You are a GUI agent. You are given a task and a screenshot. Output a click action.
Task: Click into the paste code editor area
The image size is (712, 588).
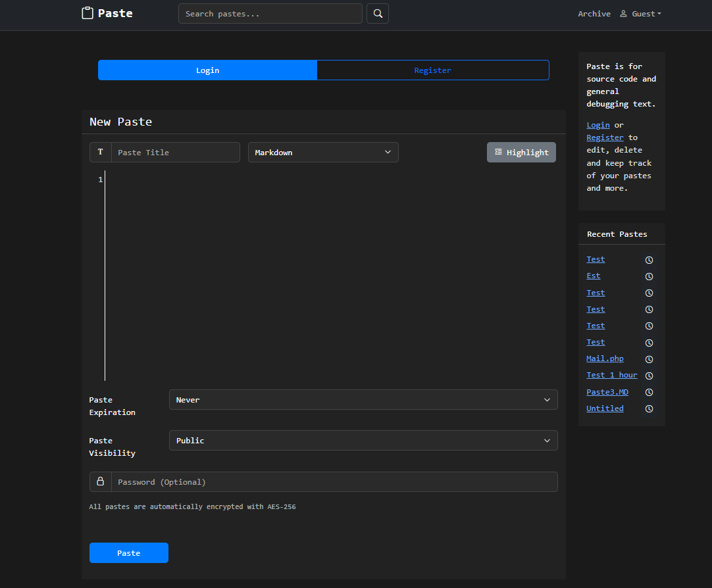click(332, 276)
